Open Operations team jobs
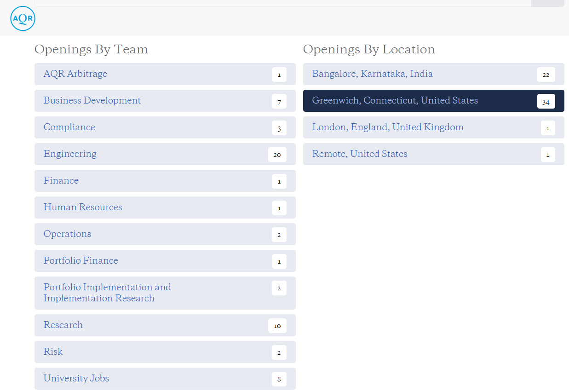 click(67, 234)
